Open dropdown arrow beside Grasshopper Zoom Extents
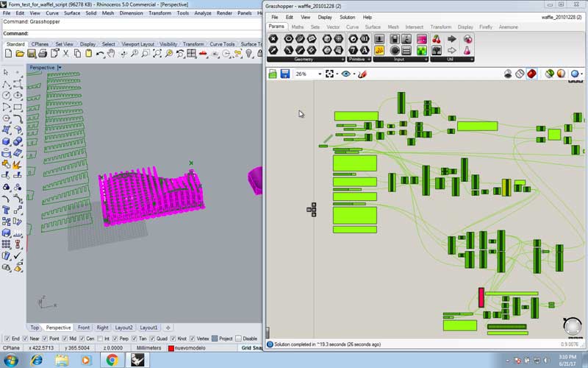 (337, 74)
